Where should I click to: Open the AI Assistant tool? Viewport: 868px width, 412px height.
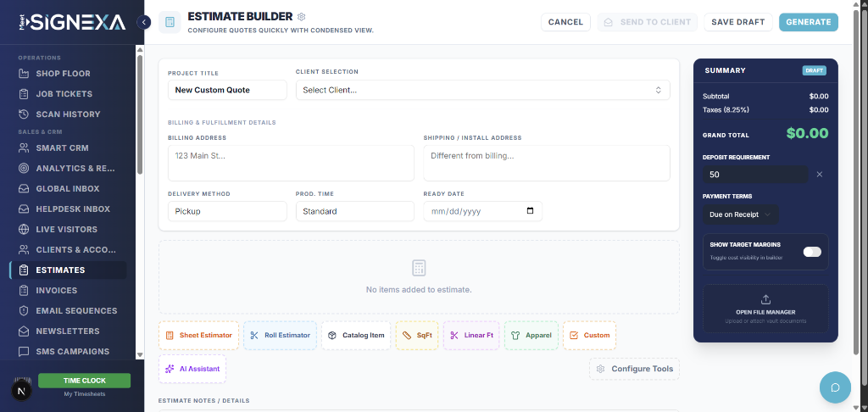pyautogui.click(x=192, y=370)
